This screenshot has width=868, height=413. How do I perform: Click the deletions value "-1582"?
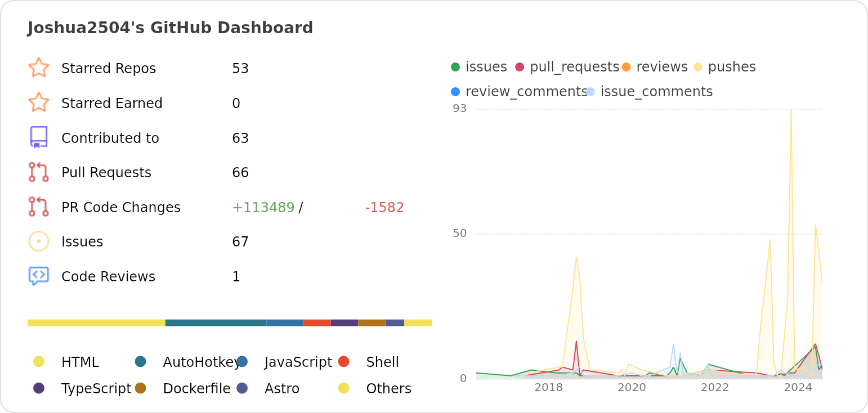384,208
